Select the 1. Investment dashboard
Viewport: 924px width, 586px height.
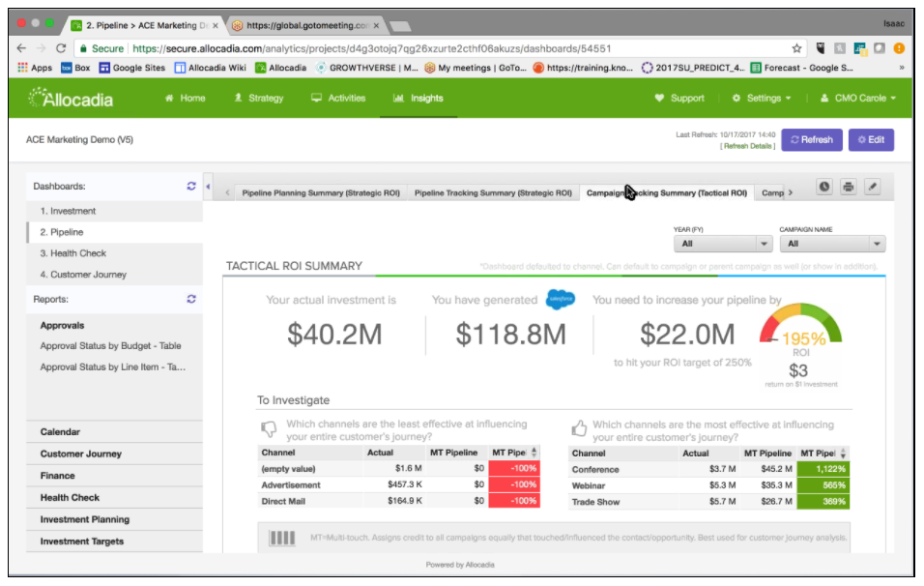tap(115, 211)
